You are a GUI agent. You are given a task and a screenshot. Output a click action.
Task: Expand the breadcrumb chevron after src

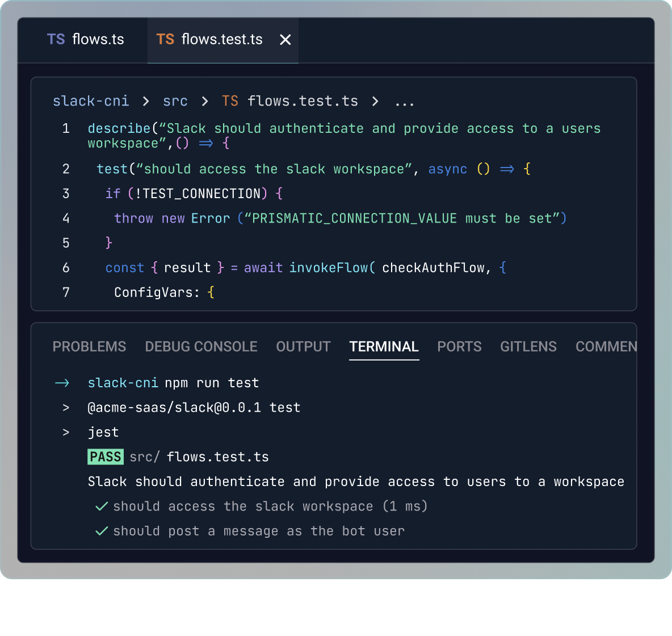(205, 101)
